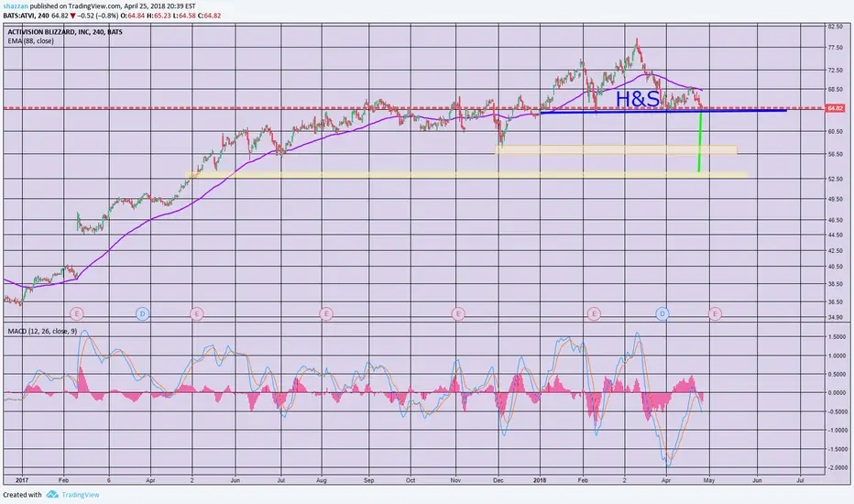This screenshot has width=854, height=504.
Task: Click the 44.50 price axis label
Action: point(835,235)
